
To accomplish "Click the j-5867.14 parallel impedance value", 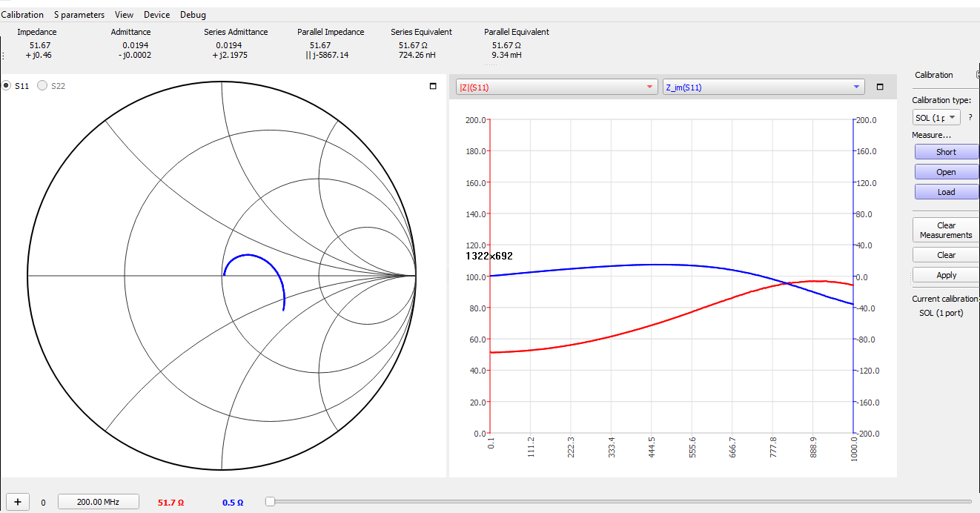I will coord(327,55).
